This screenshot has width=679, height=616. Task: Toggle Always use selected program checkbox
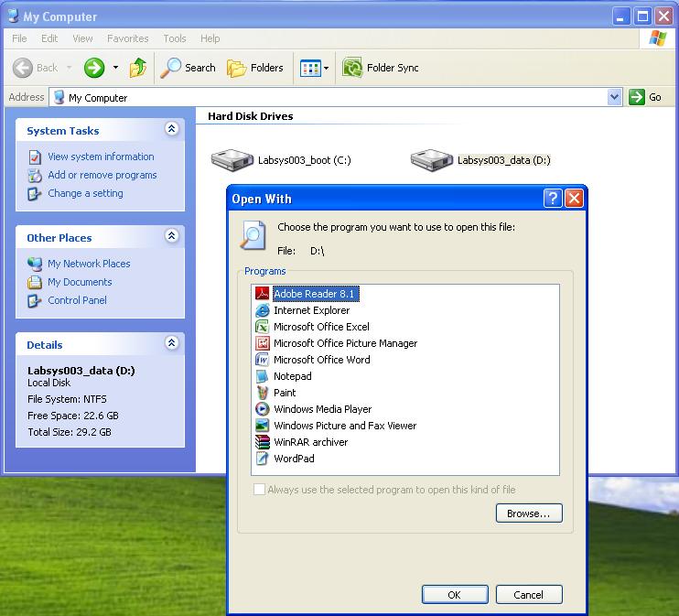(x=259, y=490)
